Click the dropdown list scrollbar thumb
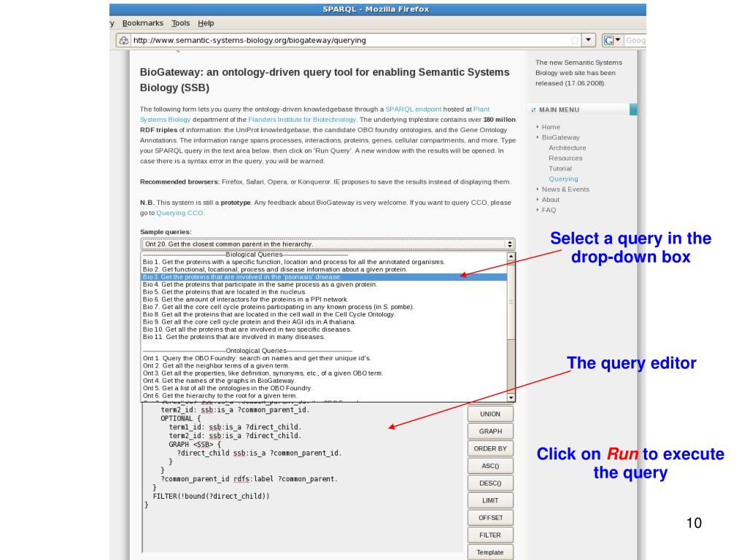 (x=511, y=301)
